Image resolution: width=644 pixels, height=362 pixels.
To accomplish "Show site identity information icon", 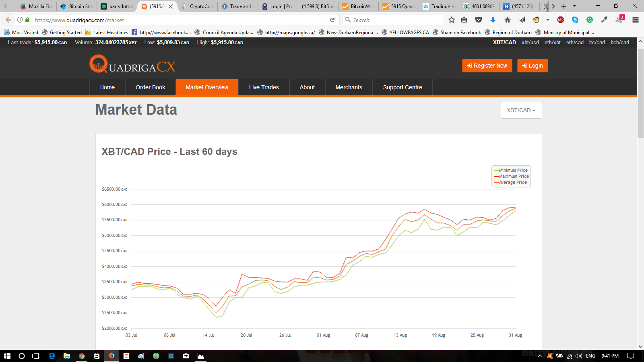I will point(20,20).
